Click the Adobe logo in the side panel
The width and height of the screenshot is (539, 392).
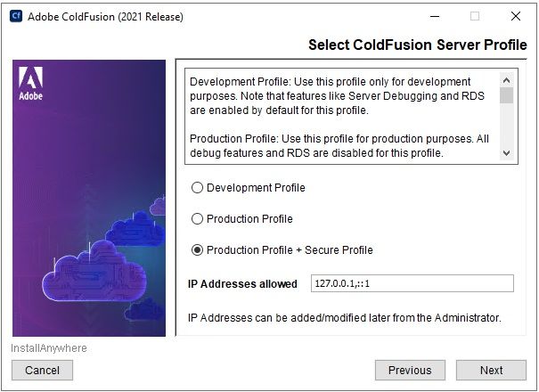coord(30,83)
